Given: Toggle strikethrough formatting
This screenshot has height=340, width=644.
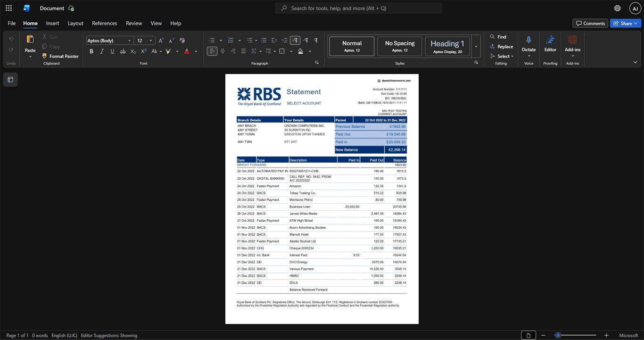Looking at the screenshot, I should tap(123, 51).
